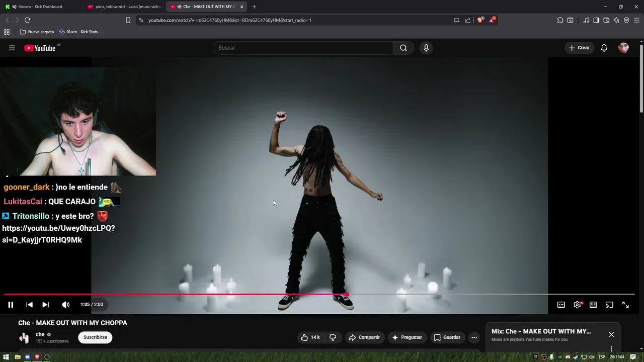Image resolution: width=644 pixels, height=362 pixels.
Task: Install app/cast icon in address bar
Action: 456,20
